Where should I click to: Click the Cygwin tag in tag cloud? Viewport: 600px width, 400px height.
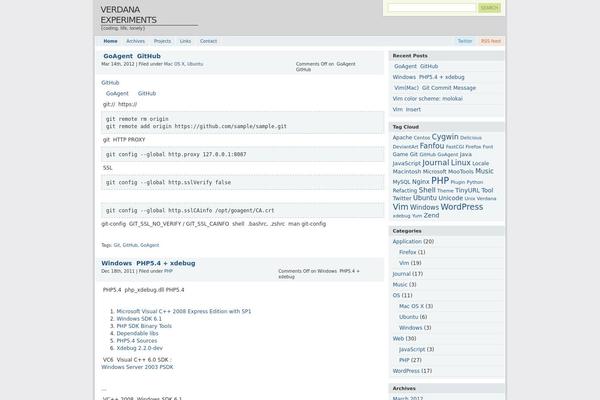[445, 137]
